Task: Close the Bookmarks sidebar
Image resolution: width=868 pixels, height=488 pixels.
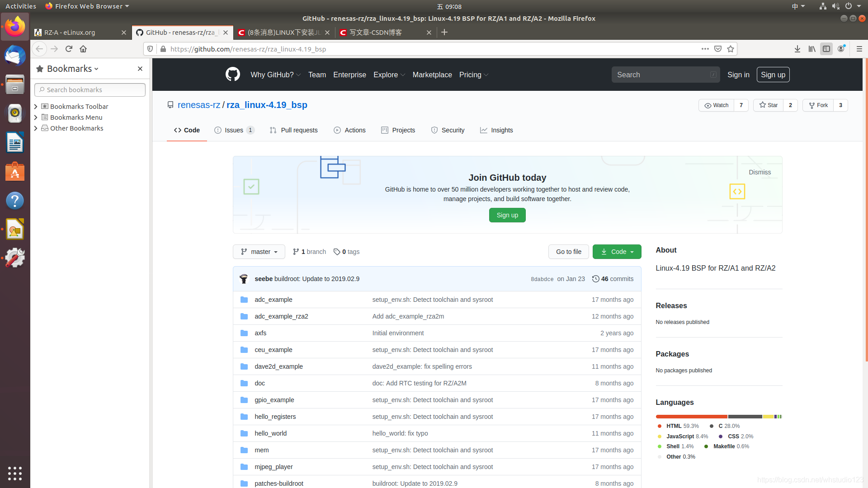Action: point(140,69)
